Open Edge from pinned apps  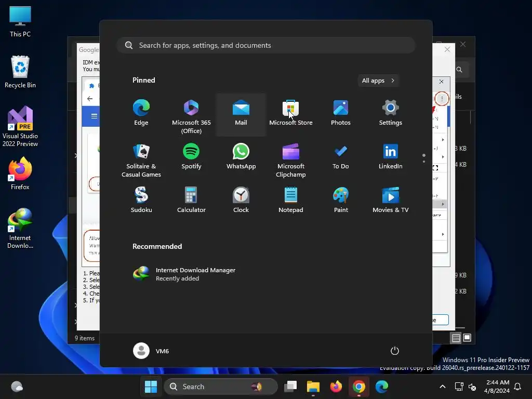[141, 113]
